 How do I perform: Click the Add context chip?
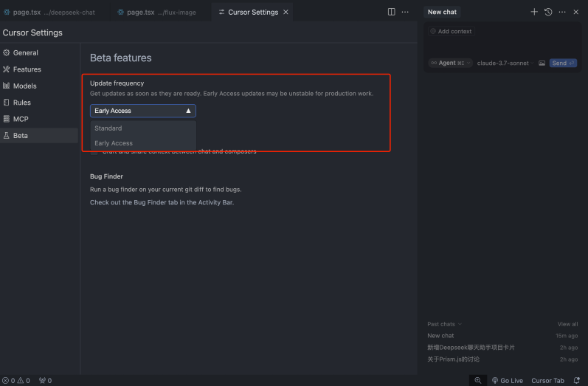tap(451, 32)
